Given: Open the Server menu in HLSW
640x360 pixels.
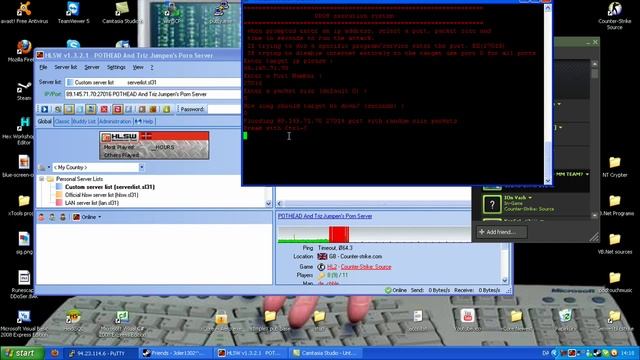Looking at the screenshot, I should 92,67.
